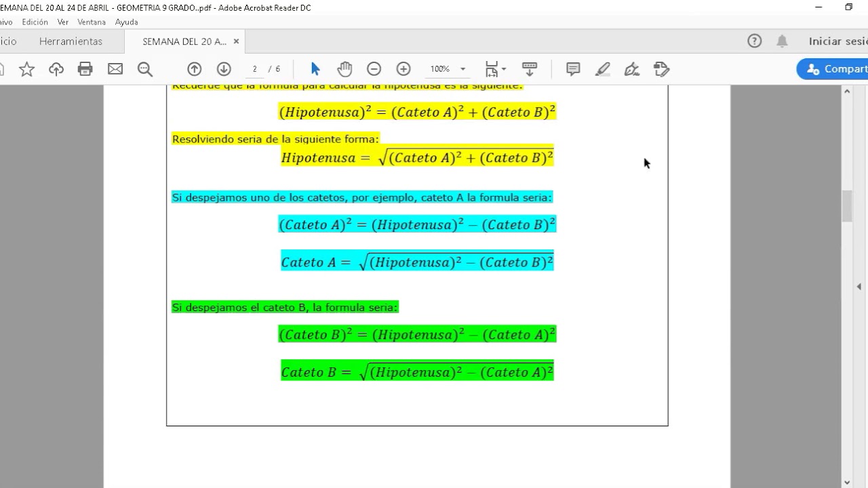
Task: Click the page number input field
Action: 254,69
